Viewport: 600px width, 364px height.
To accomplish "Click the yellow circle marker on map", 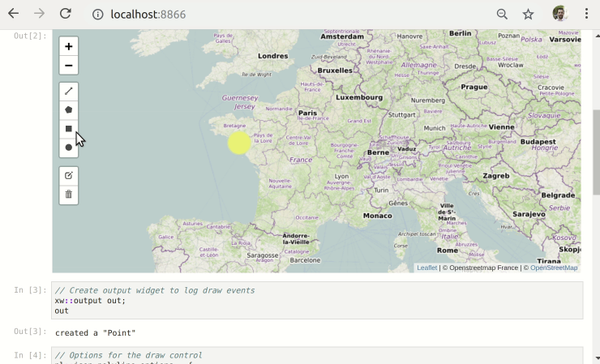I will (x=239, y=143).
